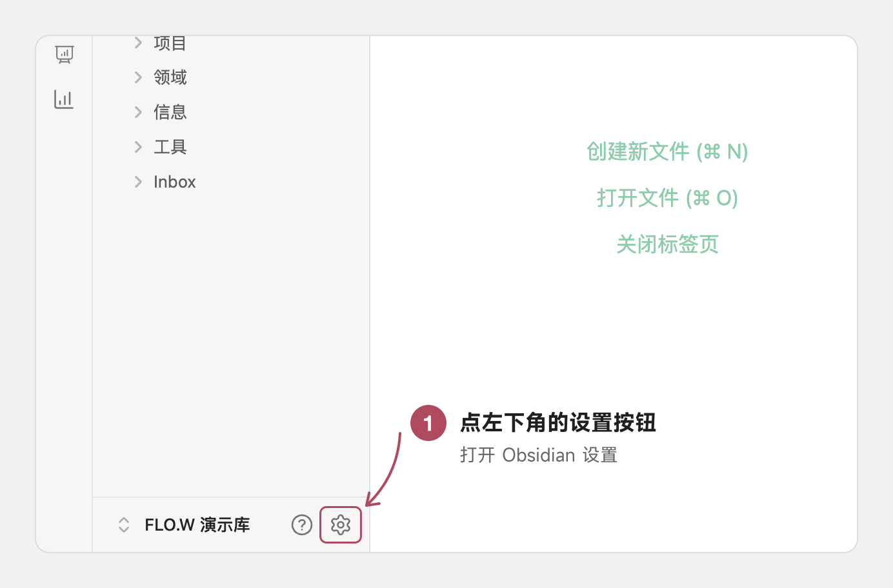Select the 信息 folder name
Image resolution: width=893 pixels, height=588 pixels.
pyautogui.click(x=170, y=112)
